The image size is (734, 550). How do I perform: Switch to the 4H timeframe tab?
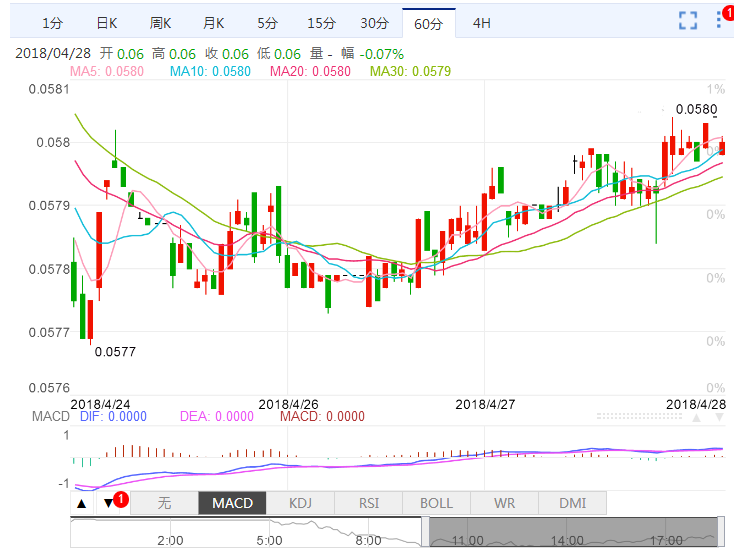(x=482, y=23)
